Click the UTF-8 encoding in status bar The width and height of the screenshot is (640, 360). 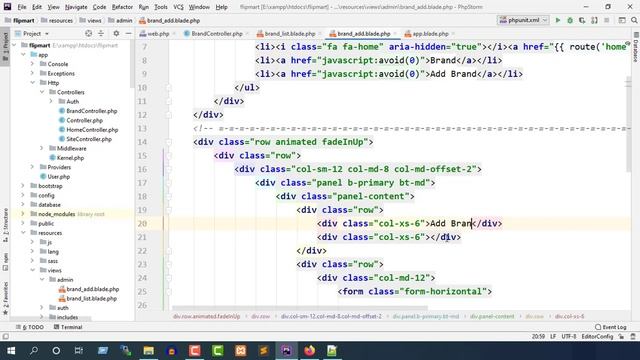tap(569, 337)
